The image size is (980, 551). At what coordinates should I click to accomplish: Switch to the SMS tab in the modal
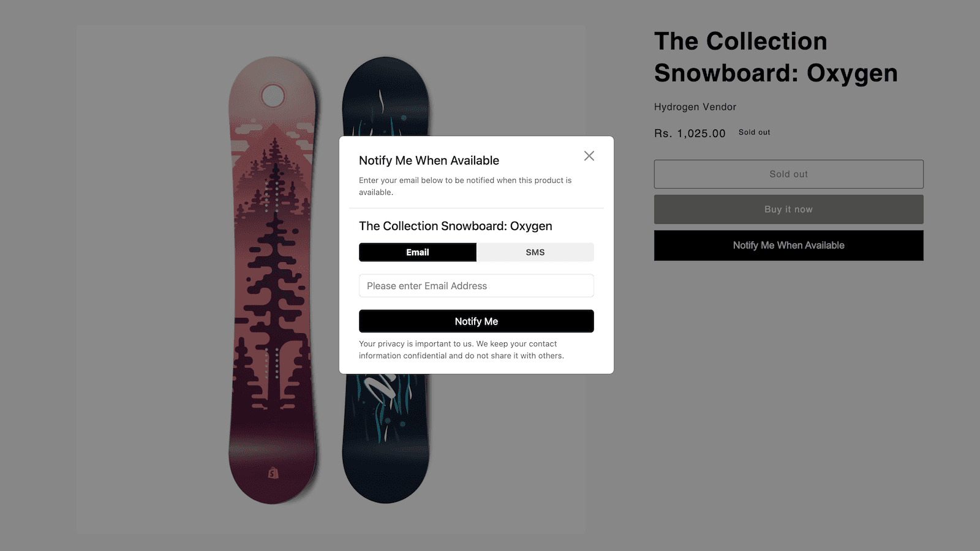(x=535, y=252)
